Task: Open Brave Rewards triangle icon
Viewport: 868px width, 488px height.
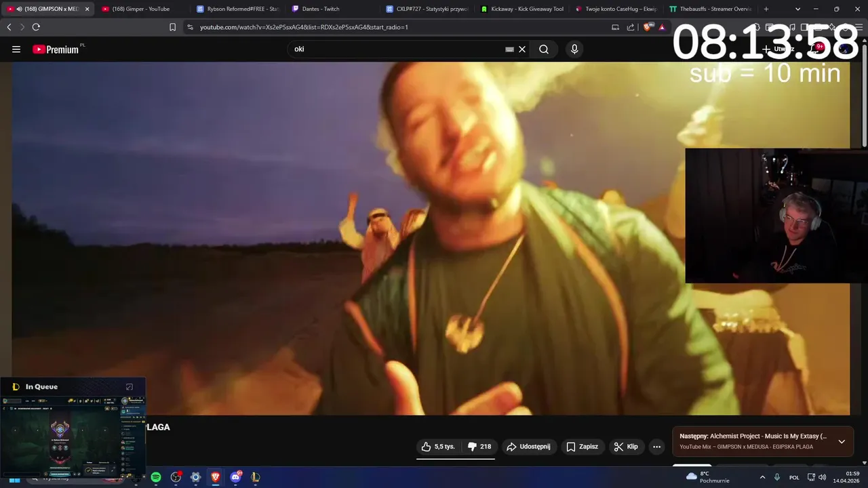Action: tap(662, 27)
